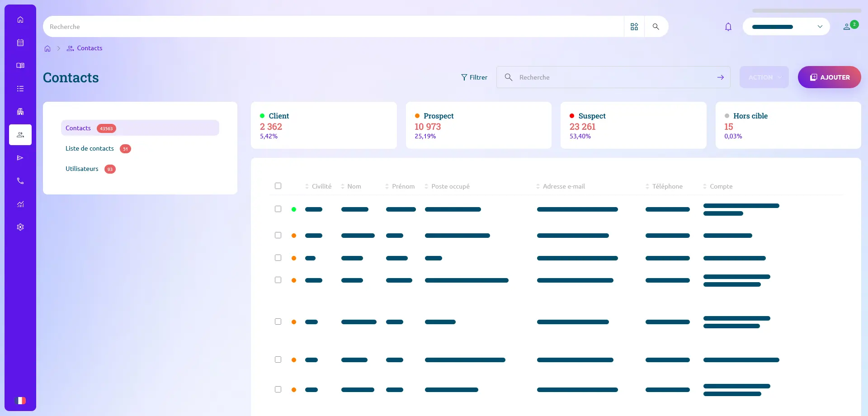Open the Calendar from the sidebar
The width and height of the screenshot is (868, 416).
[20, 43]
